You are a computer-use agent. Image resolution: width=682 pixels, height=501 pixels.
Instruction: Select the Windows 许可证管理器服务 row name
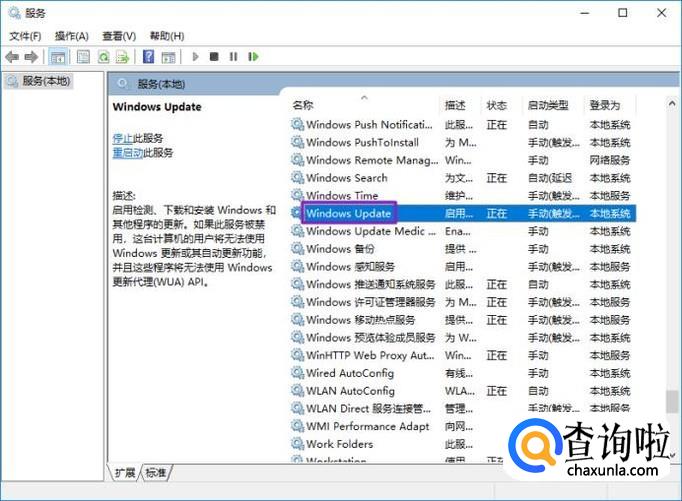coord(371,302)
